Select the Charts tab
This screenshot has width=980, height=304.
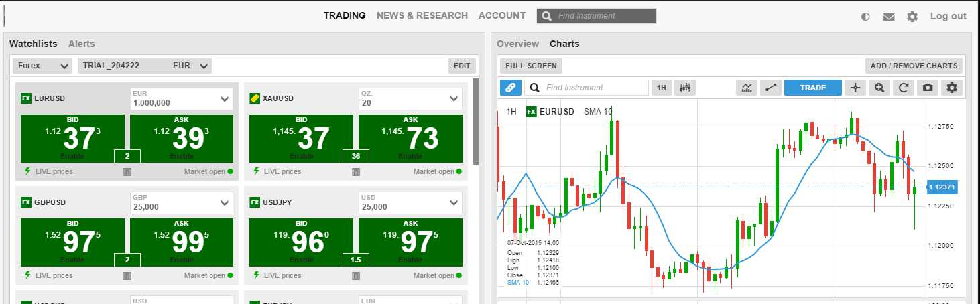564,44
